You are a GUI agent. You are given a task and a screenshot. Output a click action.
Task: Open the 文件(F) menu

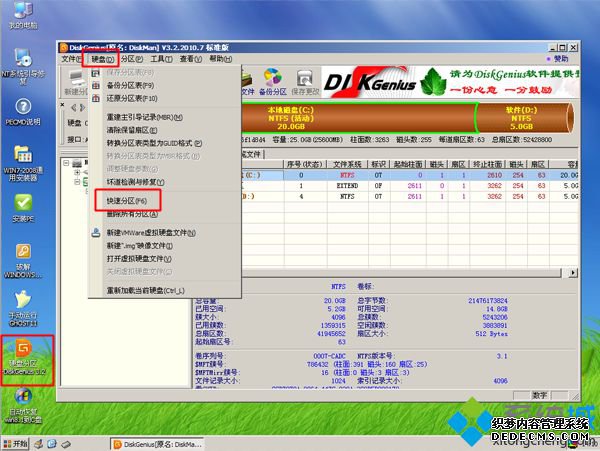point(72,59)
